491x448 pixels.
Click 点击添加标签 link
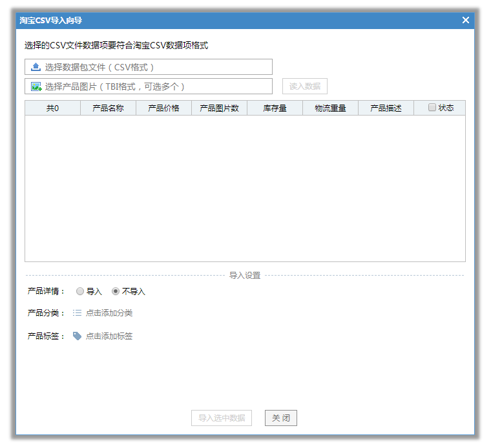pyautogui.click(x=109, y=336)
